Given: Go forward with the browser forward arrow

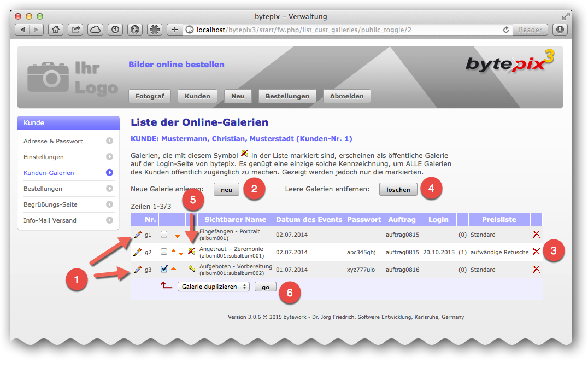Looking at the screenshot, I should (37, 30).
